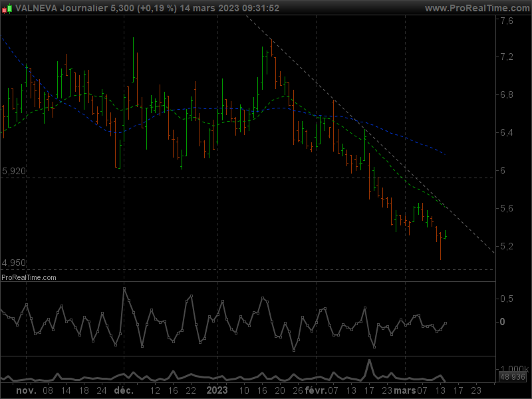532x399 pixels.
Task: Jump to the déc. date marker
Action: (x=123, y=392)
